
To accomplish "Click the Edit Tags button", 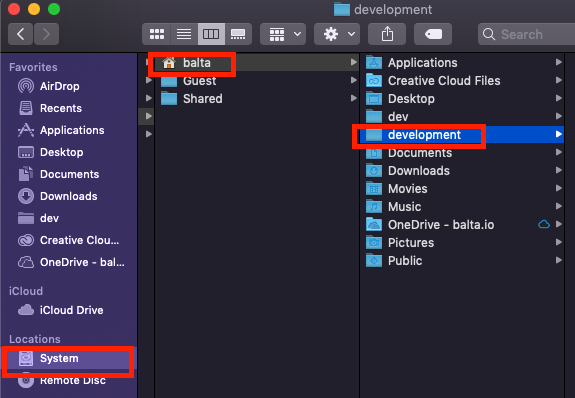I will click(433, 34).
